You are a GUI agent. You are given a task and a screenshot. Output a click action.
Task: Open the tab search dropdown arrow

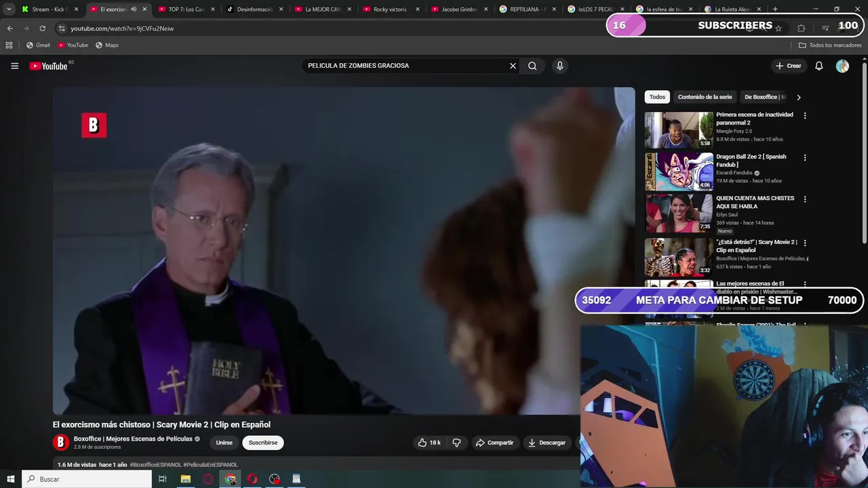click(9, 9)
